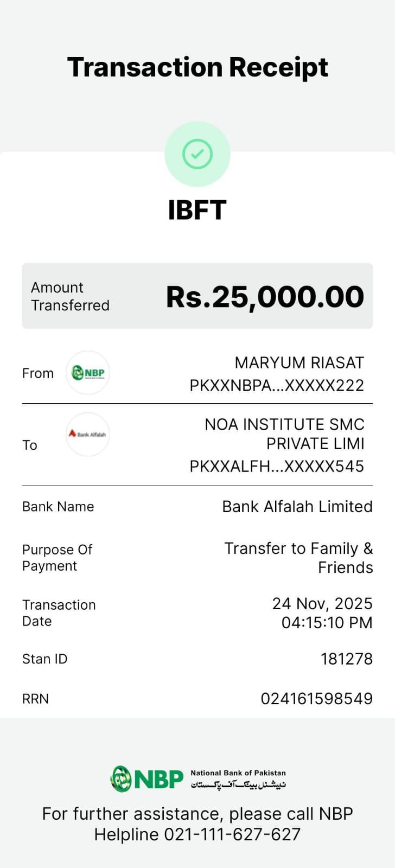395x868 pixels.
Task: Select Stan ID number 181278
Action: [x=346, y=659]
